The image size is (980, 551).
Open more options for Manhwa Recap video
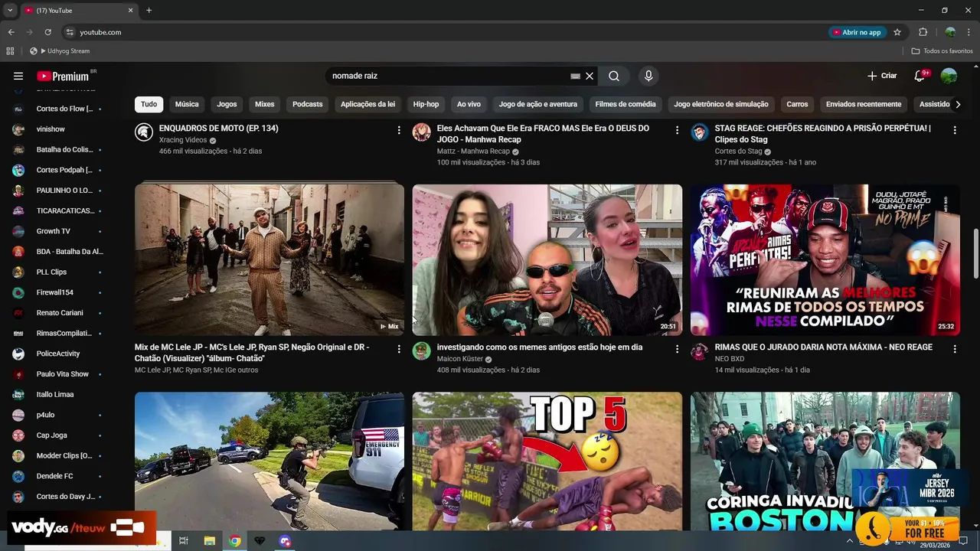[x=677, y=130]
